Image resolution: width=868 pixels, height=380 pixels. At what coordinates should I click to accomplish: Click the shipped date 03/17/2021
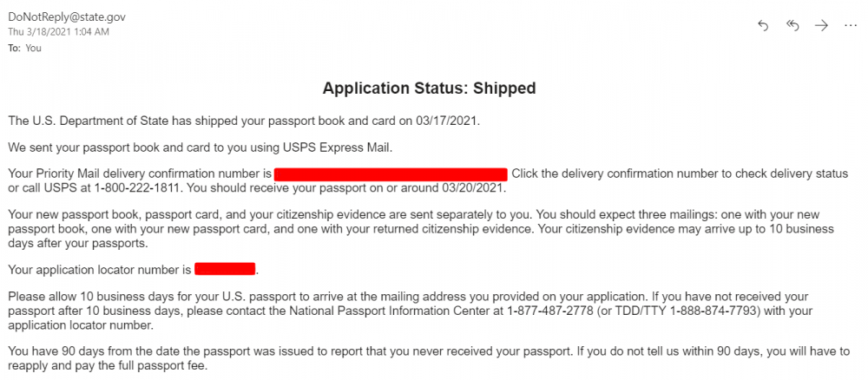coord(445,120)
